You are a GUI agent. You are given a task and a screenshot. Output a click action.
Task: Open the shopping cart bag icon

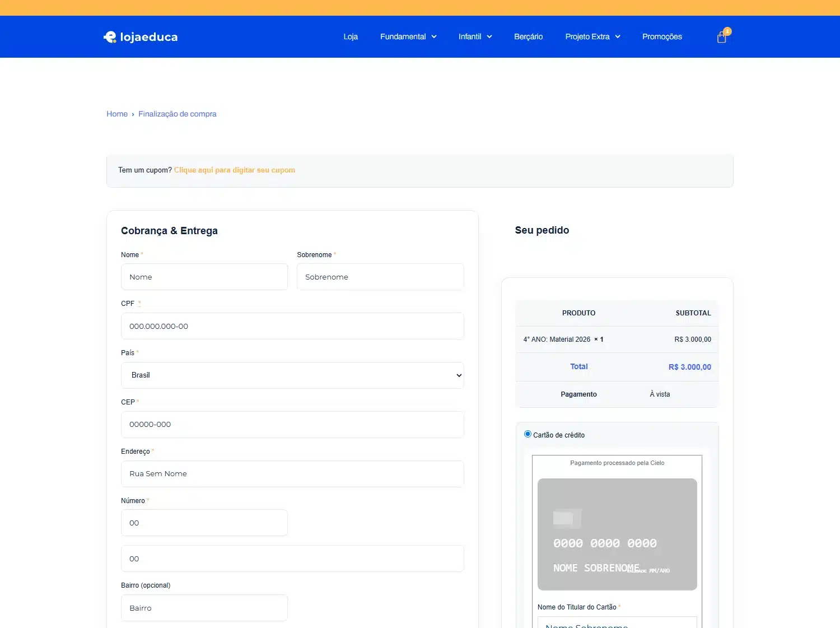coord(722,38)
